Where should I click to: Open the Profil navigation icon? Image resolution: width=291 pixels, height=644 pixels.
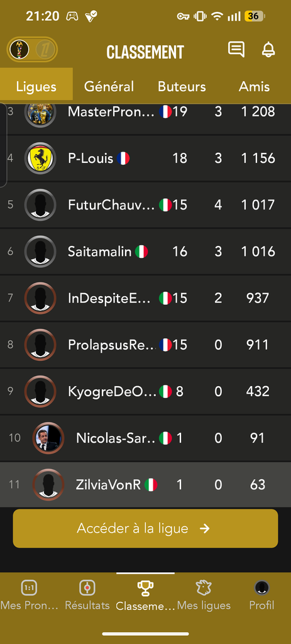point(262,588)
